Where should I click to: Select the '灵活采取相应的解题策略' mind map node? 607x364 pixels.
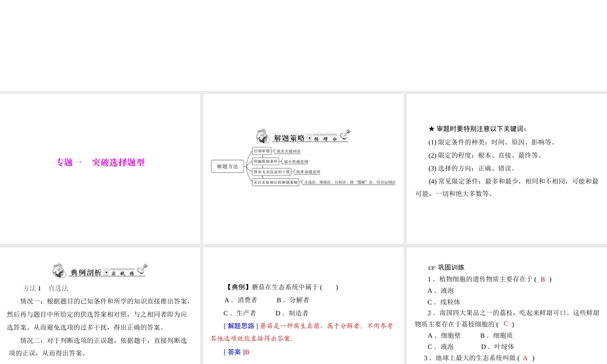pyautogui.click(x=276, y=182)
